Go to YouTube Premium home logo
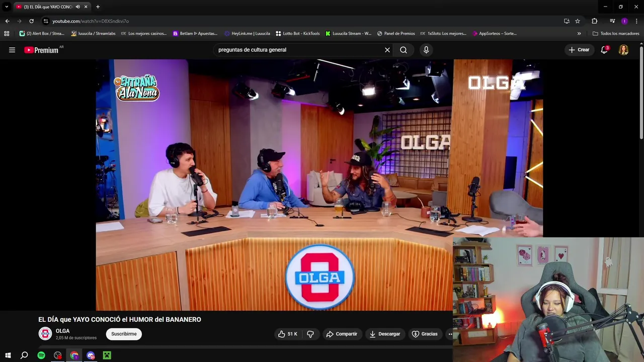Image resolution: width=644 pixels, height=362 pixels. tap(42, 50)
